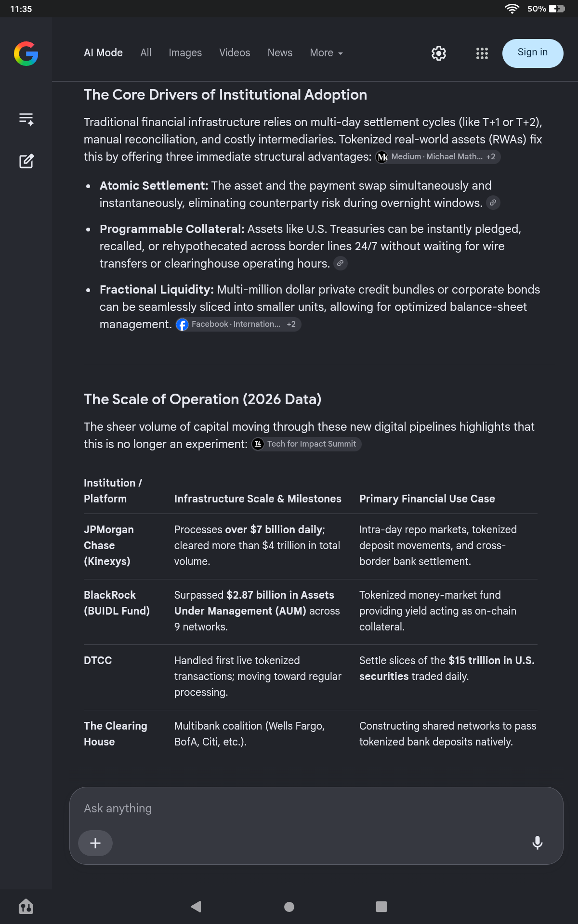Viewport: 578px width, 924px height.
Task: Expand the +2 sources on Medium chip
Action: click(491, 157)
